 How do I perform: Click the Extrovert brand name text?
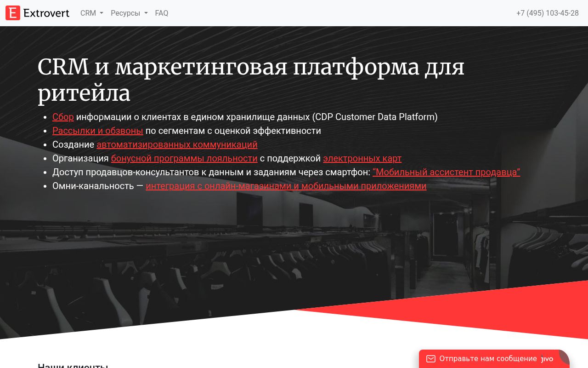pyautogui.click(x=46, y=13)
